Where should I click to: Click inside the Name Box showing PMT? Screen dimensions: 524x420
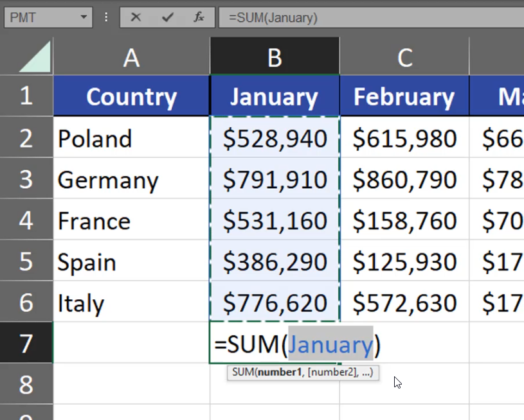pyautogui.click(x=39, y=17)
